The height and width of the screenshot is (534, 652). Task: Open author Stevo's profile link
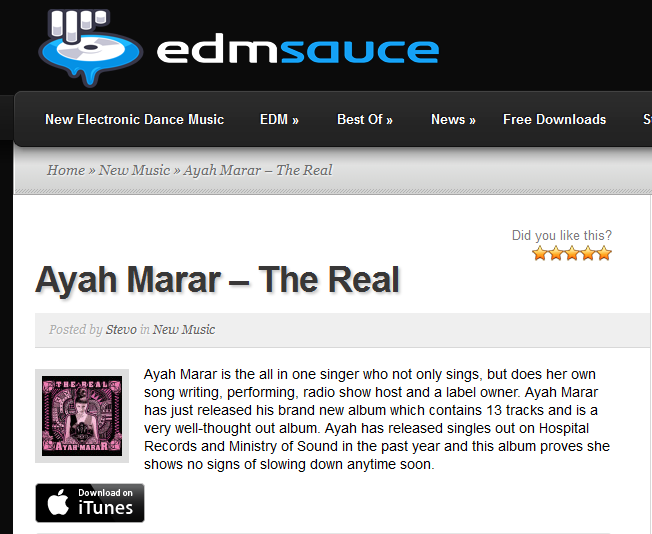pos(121,329)
